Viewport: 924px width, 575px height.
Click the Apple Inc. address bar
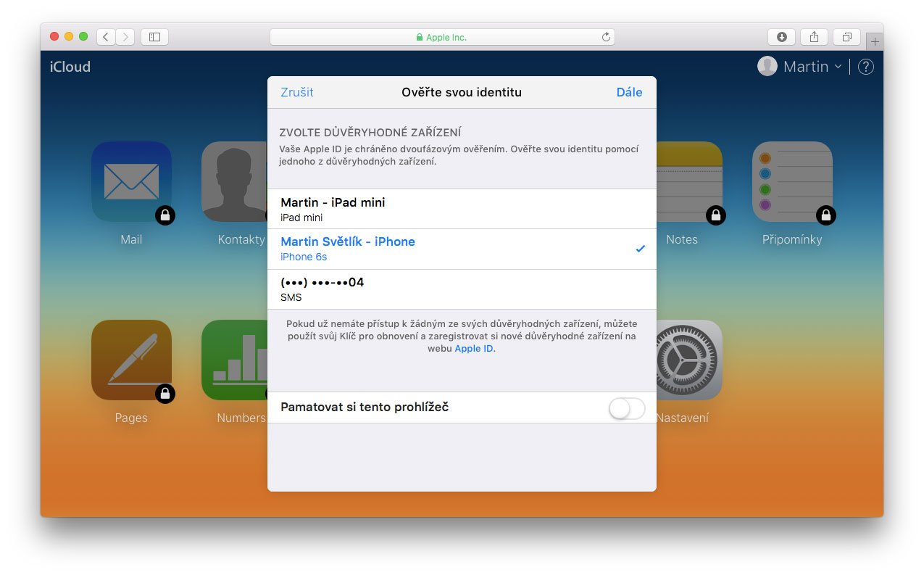tap(442, 37)
